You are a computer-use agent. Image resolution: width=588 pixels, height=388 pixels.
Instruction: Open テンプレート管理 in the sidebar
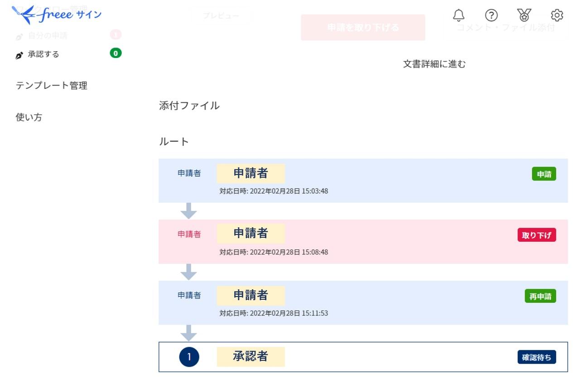[x=52, y=86]
